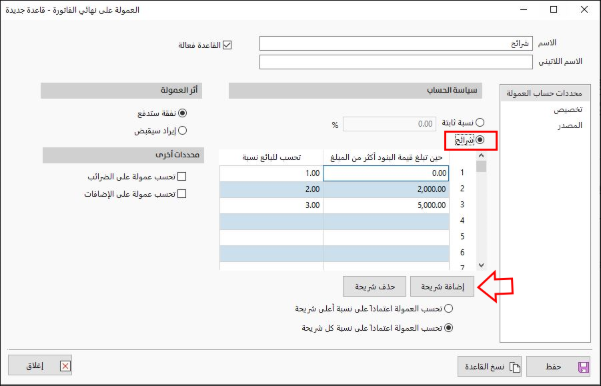
Task: Focus the الاسم name field
Action: (x=396, y=44)
